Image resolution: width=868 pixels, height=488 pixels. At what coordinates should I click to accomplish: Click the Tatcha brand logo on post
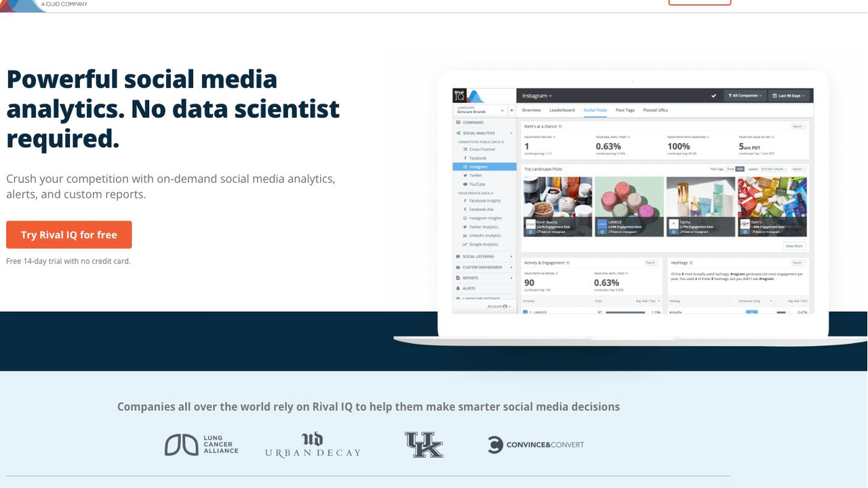(x=673, y=224)
